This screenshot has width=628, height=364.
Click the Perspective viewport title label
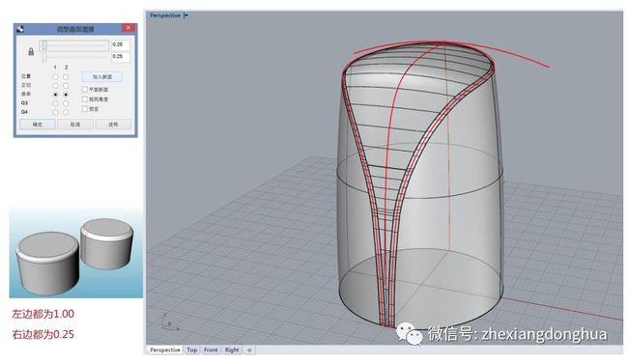point(165,15)
